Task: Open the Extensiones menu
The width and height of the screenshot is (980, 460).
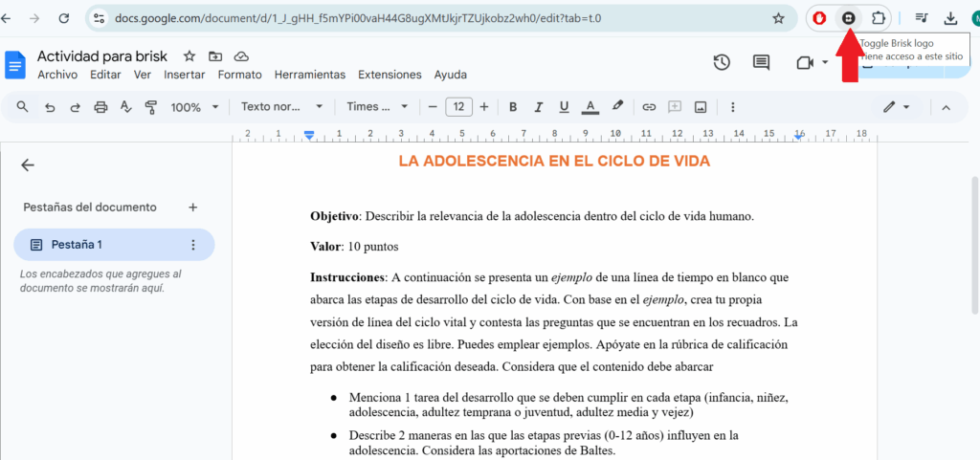Action: pos(390,75)
